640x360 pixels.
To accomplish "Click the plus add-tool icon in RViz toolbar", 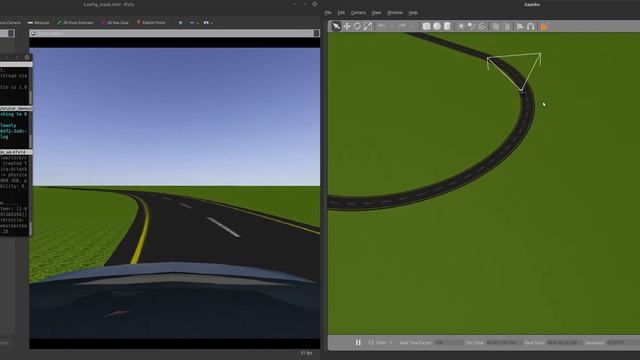I will (x=180, y=22).
